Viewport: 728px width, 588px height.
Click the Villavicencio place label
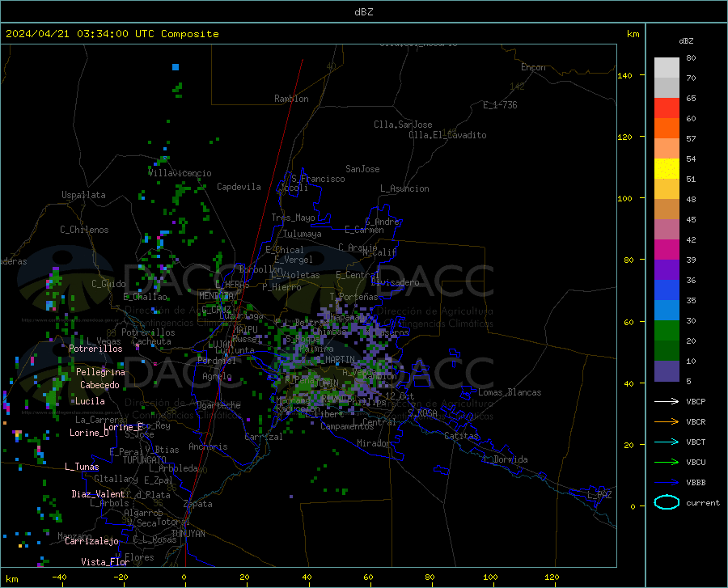(x=180, y=173)
